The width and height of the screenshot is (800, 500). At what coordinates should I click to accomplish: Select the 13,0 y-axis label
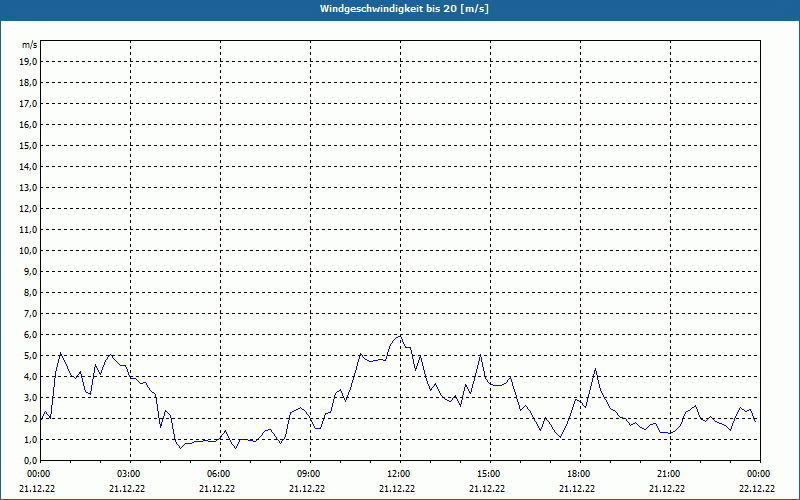[28, 188]
